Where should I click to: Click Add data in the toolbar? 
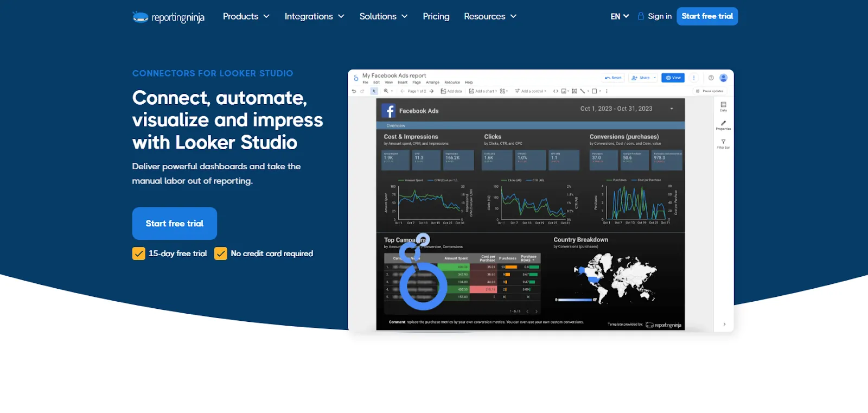pos(451,91)
